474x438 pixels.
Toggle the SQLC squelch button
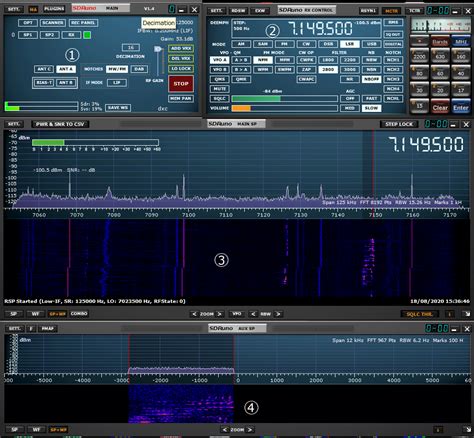[x=219, y=99]
